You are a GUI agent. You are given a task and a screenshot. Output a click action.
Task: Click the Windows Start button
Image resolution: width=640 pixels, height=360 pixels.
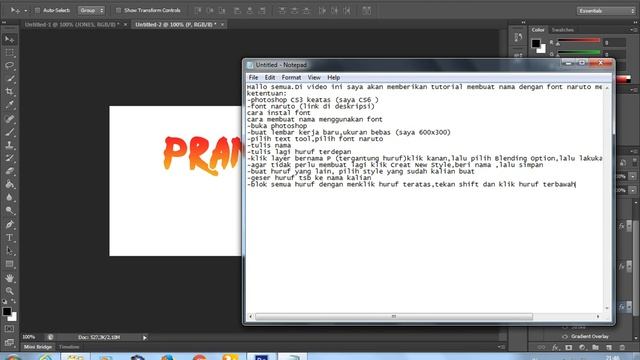point(12,357)
